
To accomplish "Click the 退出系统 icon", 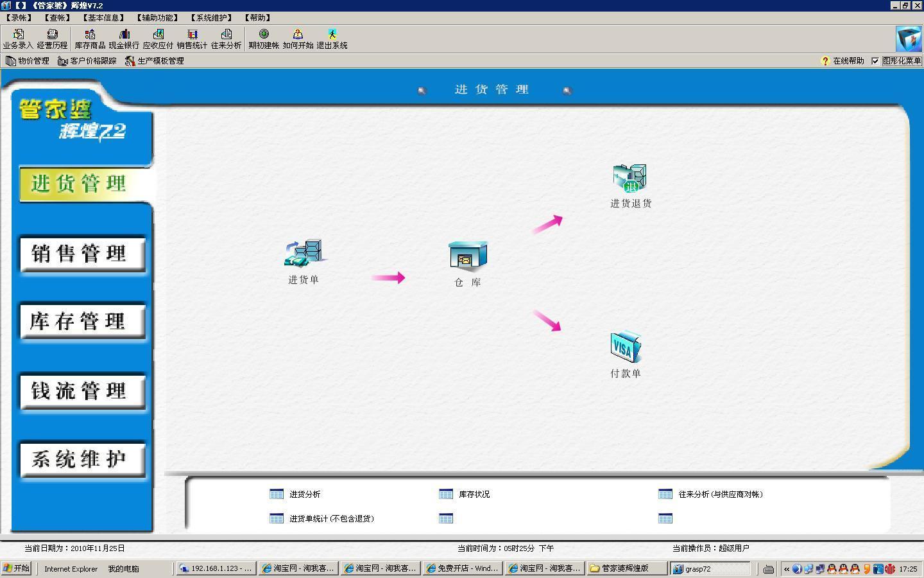I will point(333,38).
